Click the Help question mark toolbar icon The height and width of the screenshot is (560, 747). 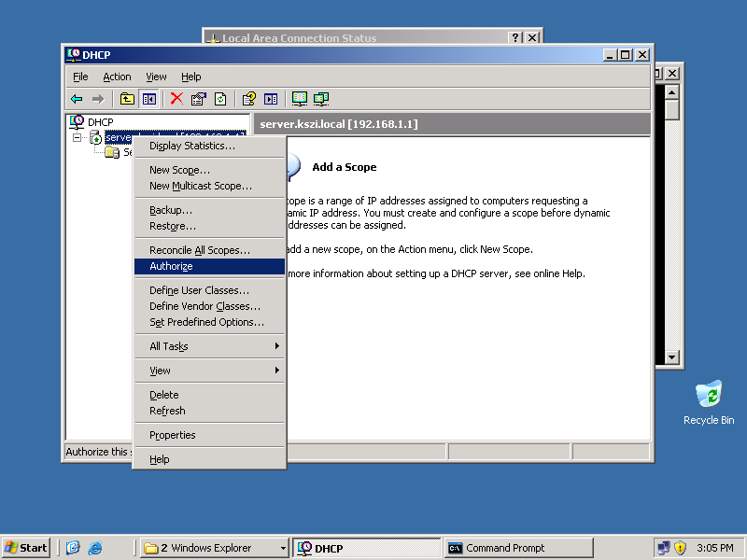pyautogui.click(x=248, y=99)
